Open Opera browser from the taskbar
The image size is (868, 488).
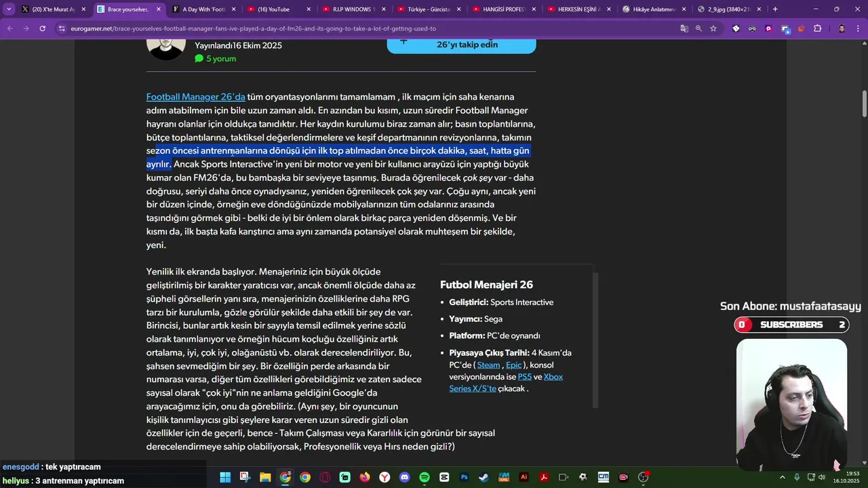[x=325, y=477]
